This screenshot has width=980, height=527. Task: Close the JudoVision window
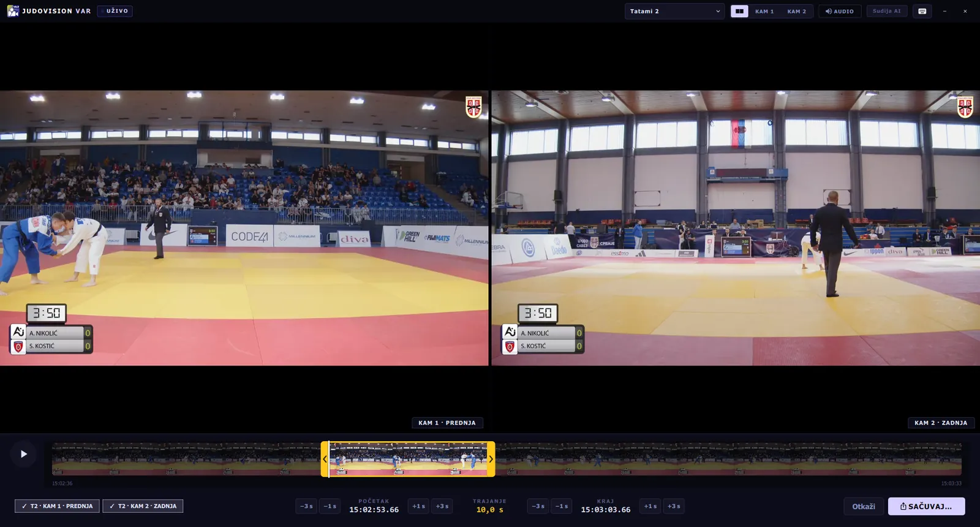(x=965, y=11)
